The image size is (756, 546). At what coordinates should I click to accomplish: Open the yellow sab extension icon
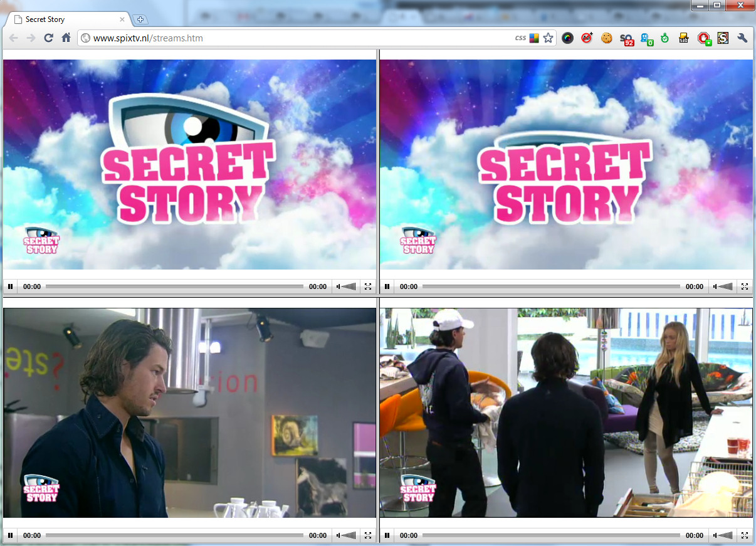tap(684, 38)
